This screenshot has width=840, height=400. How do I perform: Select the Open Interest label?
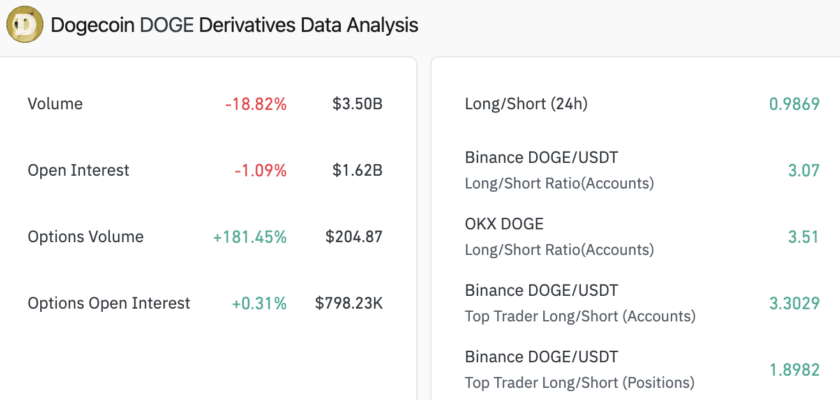click(78, 171)
